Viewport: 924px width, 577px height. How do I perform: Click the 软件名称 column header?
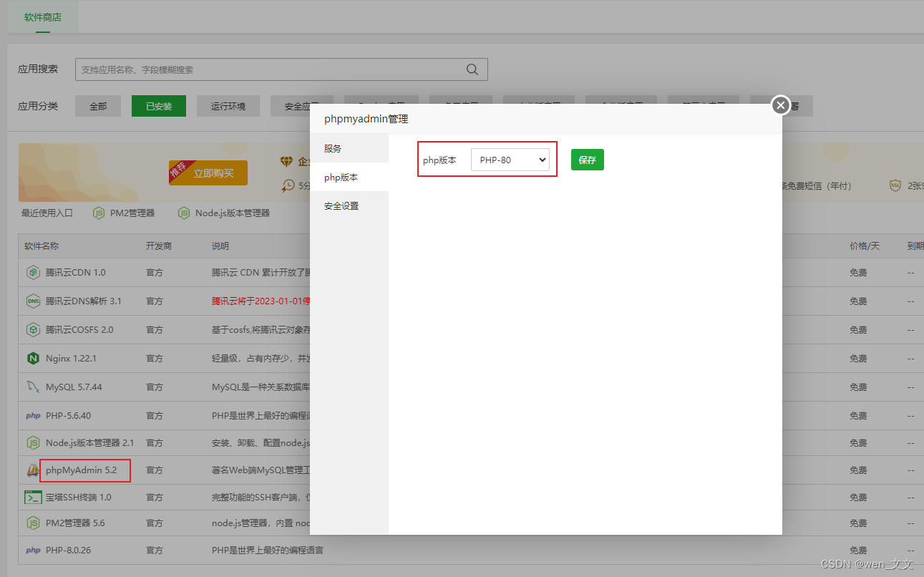pyautogui.click(x=42, y=246)
